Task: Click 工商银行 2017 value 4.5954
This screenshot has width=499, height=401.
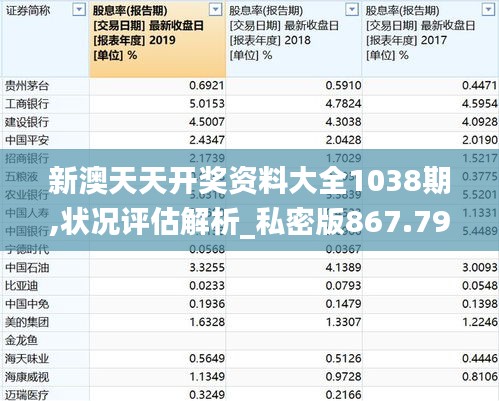Action: pyautogui.click(x=480, y=104)
